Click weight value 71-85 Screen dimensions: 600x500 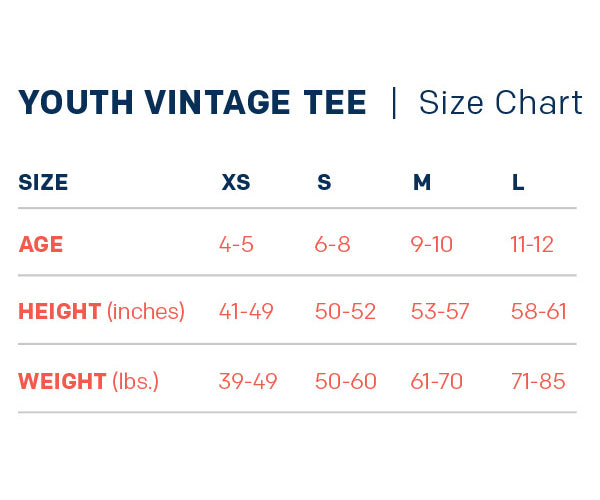538,381
